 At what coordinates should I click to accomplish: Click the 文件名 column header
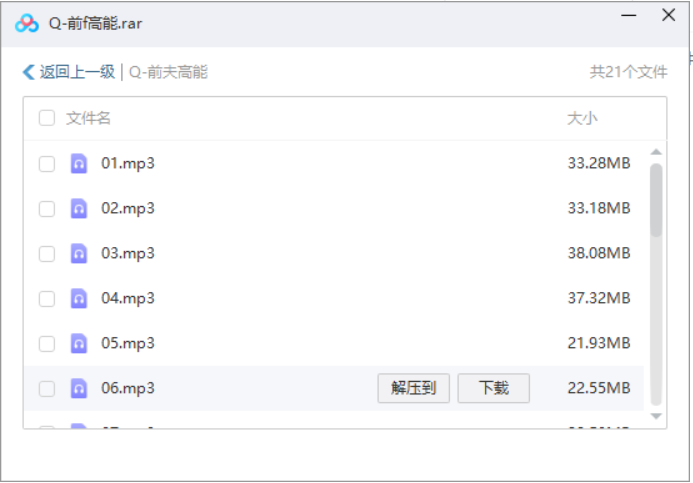click(x=89, y=118)
